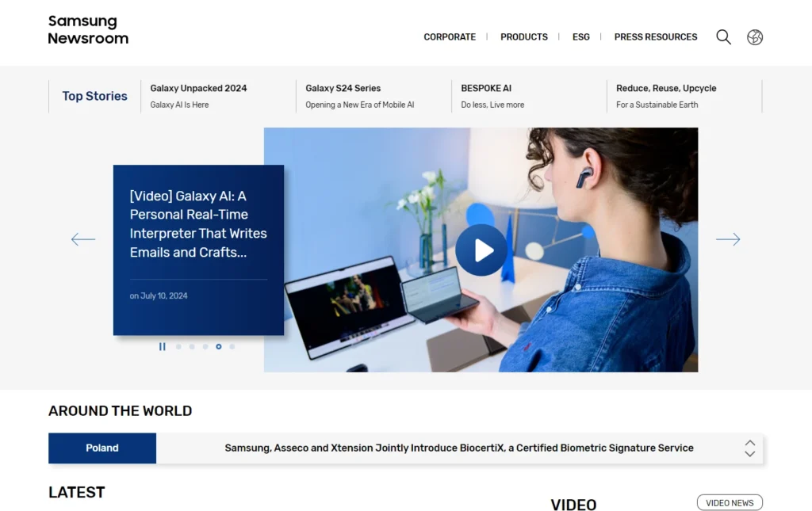Click the 'Galaxy AI Is Here' subtitle
The width and height of the screenshot is (812, 511).
[179, 105]
